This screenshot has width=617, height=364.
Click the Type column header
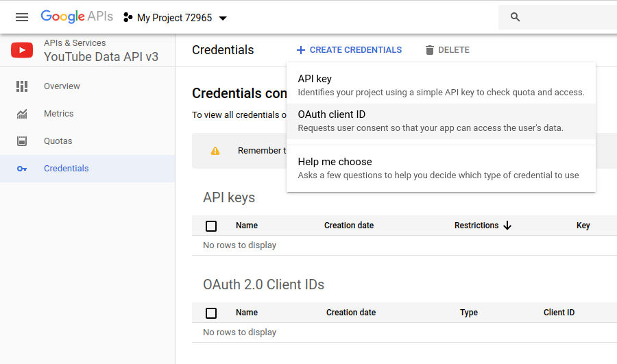click(x=469, y=313)
